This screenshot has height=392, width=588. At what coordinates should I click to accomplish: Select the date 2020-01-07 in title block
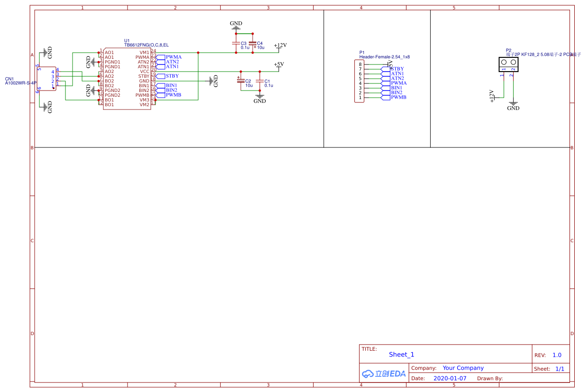[450, 378]
